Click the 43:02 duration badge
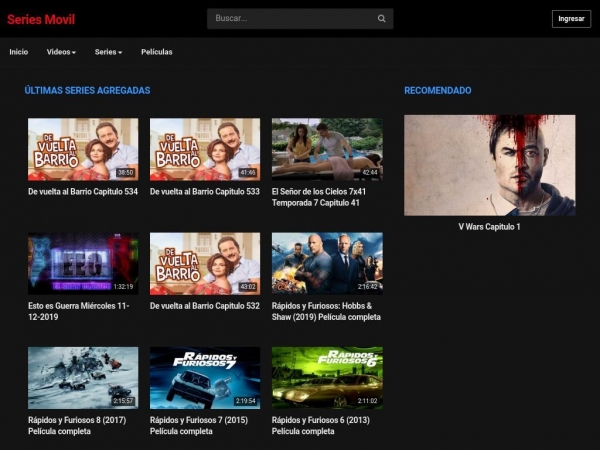The image size is (600, 450). coord(248,287)
